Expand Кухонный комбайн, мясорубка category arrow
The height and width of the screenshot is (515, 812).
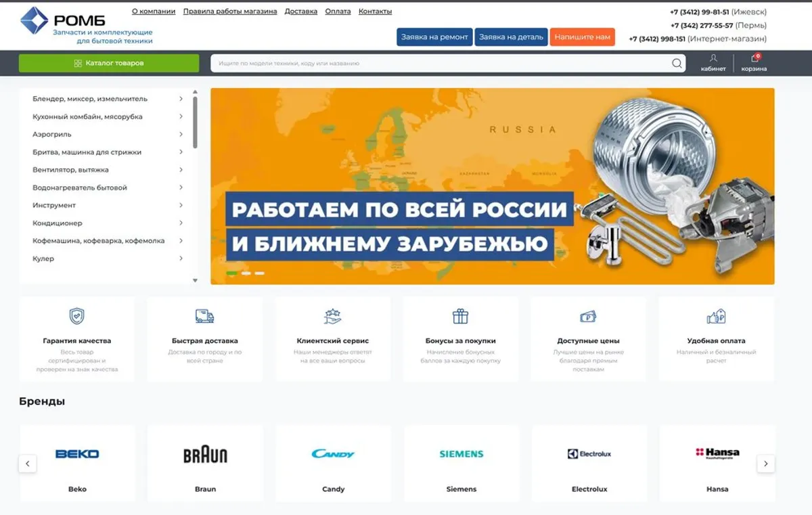[181, 116]
